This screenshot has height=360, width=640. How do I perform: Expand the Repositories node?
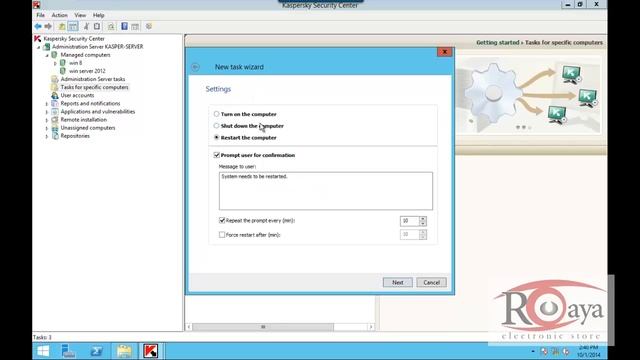(47, 137)
